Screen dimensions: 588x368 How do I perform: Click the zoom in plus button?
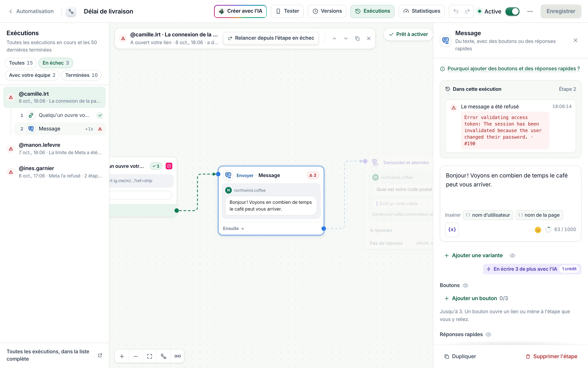(122, 356)
